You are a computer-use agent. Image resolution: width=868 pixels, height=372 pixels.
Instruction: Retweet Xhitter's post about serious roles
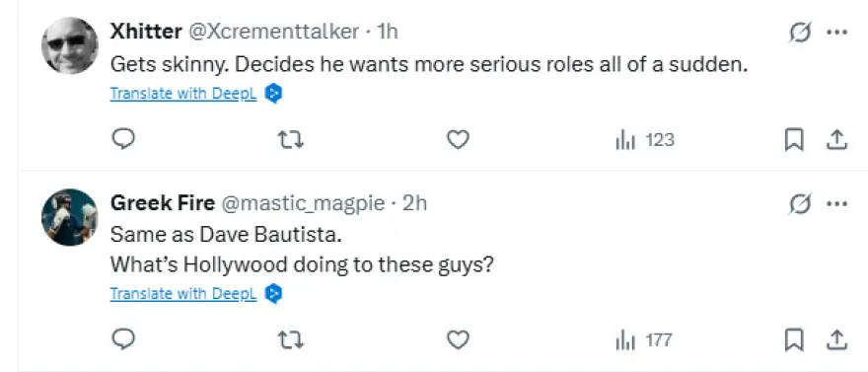coord(290,140)
